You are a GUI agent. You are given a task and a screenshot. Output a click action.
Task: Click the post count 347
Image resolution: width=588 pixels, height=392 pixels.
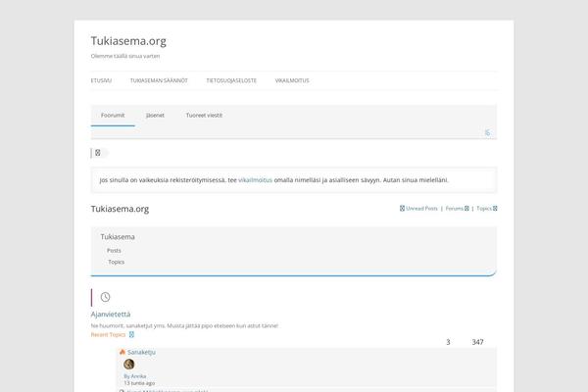click(x=478, y=342)
